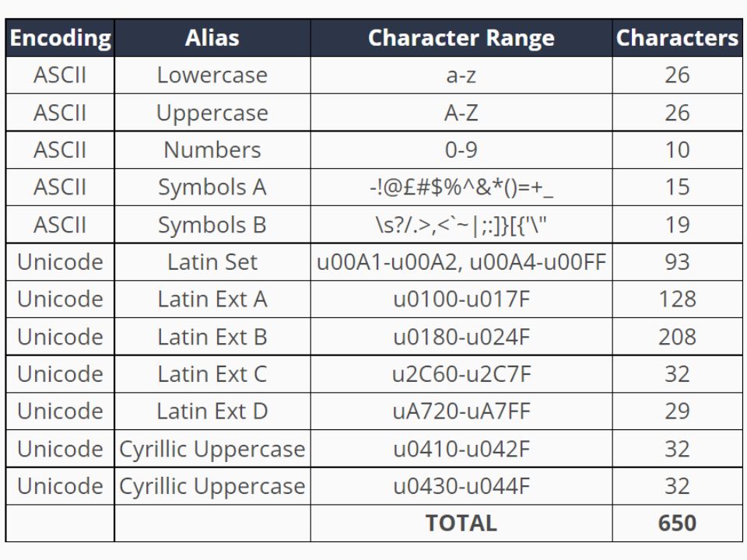Select the Latin Ext D cell
The height and width of the screenshot is (560, 747).
tap(212, 411)
